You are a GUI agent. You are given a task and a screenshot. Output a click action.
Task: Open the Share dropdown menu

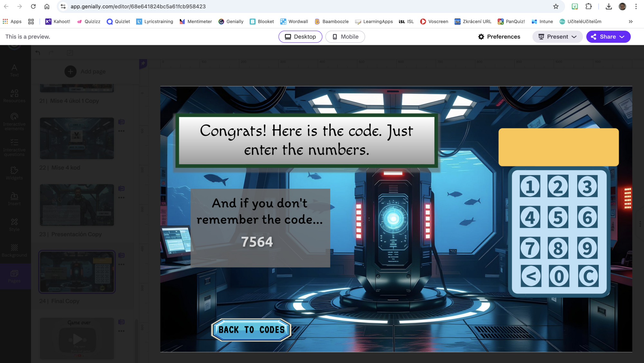608,37
